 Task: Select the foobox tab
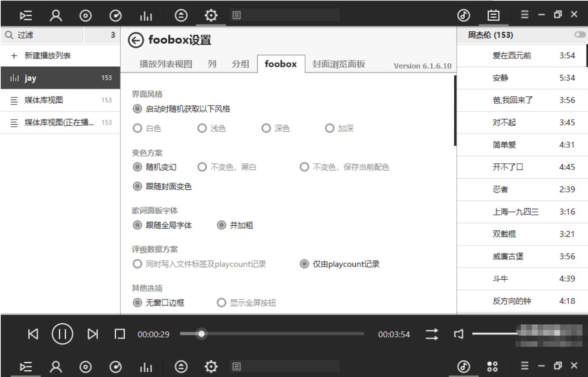pos(281,64)
